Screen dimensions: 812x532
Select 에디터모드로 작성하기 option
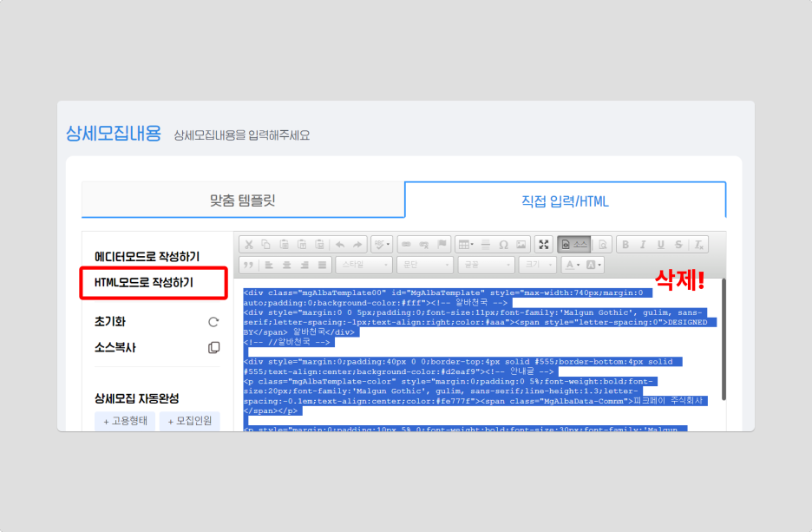pyautogui.click(x=147, y=256)
